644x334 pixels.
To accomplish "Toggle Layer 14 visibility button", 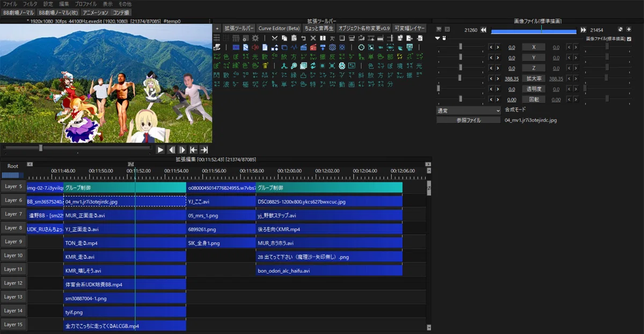I will point(13,310).
